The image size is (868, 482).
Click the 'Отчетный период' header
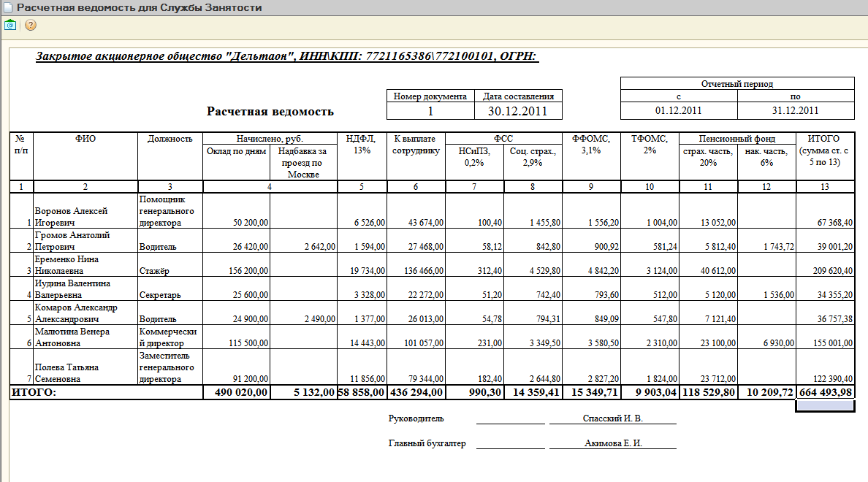pos(737,83)
